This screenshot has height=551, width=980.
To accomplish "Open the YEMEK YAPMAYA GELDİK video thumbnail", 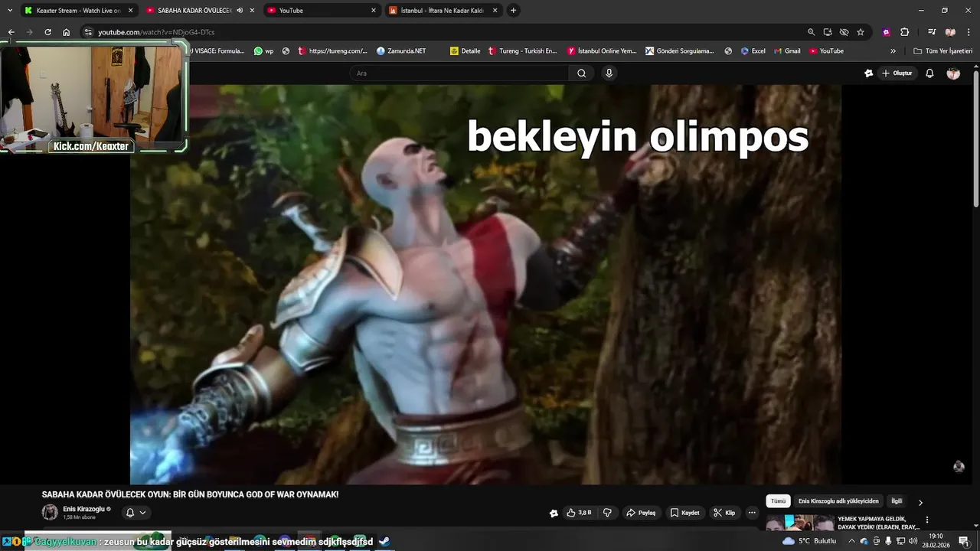I will [x=800, y=523].
